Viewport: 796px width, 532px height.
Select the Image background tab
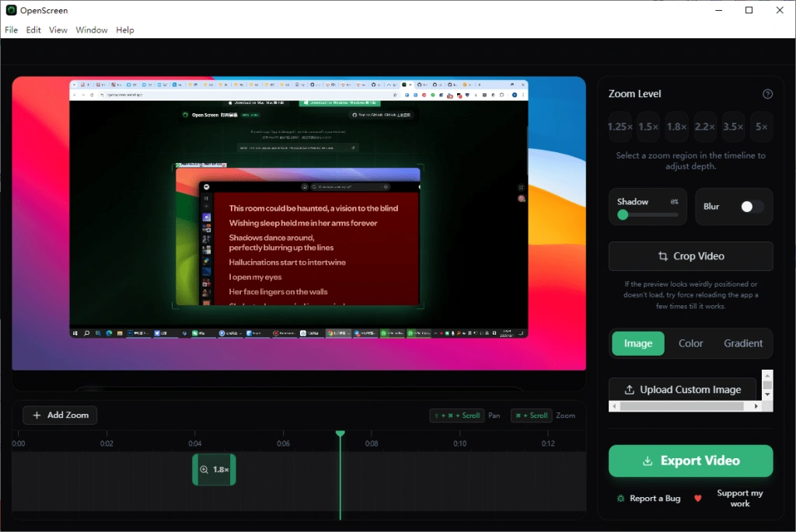pos(638,343)
